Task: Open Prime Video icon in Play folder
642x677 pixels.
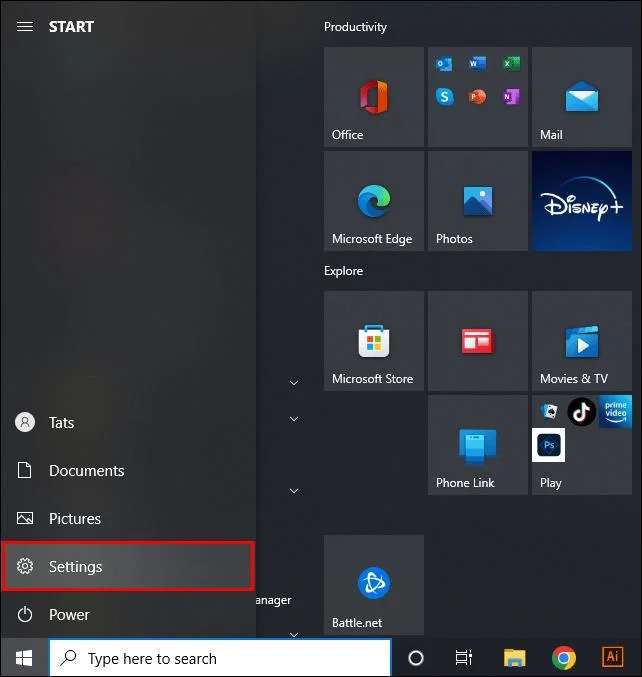Action: [615, 411]
